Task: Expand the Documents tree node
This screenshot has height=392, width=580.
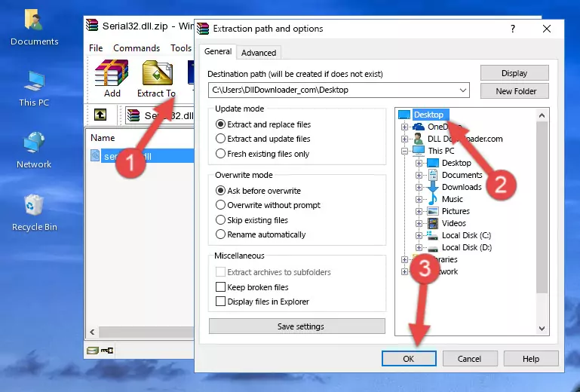Action: point(419,176)
